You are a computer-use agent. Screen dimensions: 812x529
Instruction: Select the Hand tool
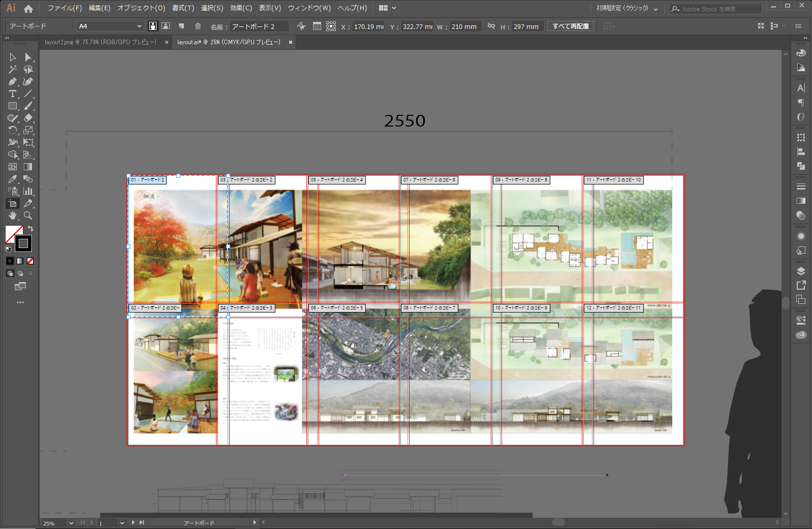pos(13,216)
